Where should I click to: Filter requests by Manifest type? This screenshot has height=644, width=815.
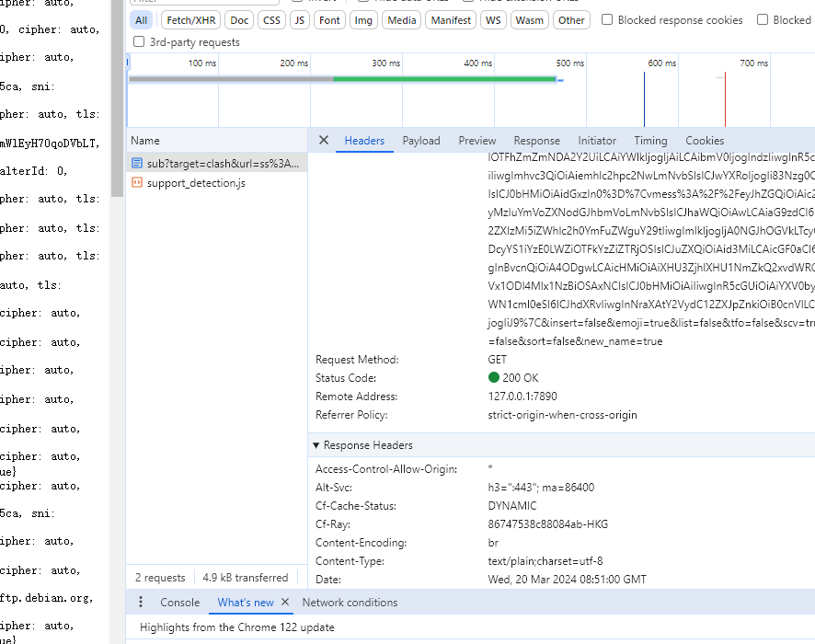[451, 20]
